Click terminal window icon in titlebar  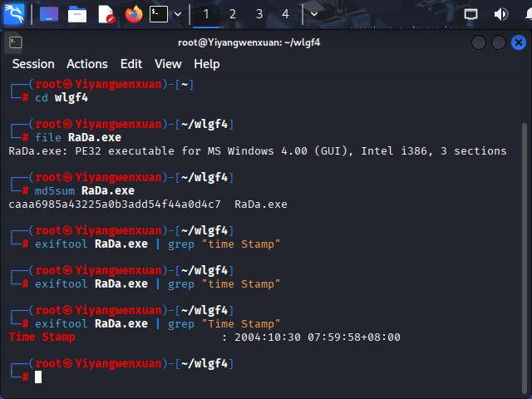[15, 42]
